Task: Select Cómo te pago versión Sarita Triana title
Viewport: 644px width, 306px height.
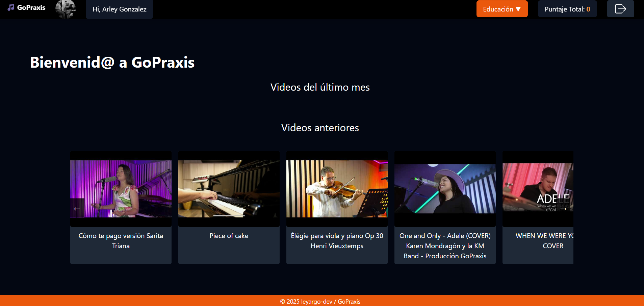Action: click(x=121, y=241)
